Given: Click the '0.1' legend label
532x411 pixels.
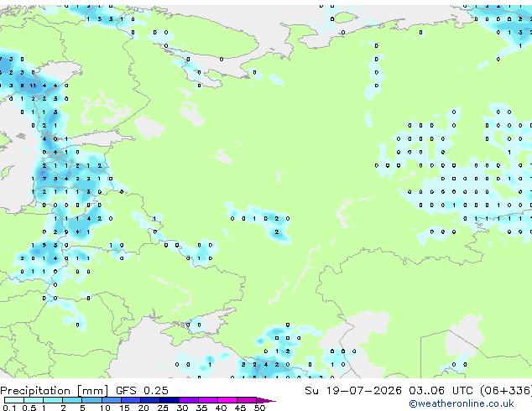Looking at the screenshot, I should click(x=9, y=408).
